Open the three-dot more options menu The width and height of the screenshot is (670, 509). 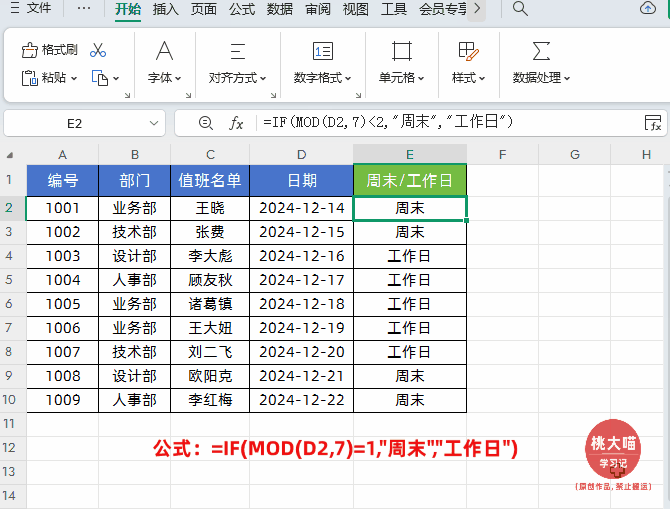84,8
